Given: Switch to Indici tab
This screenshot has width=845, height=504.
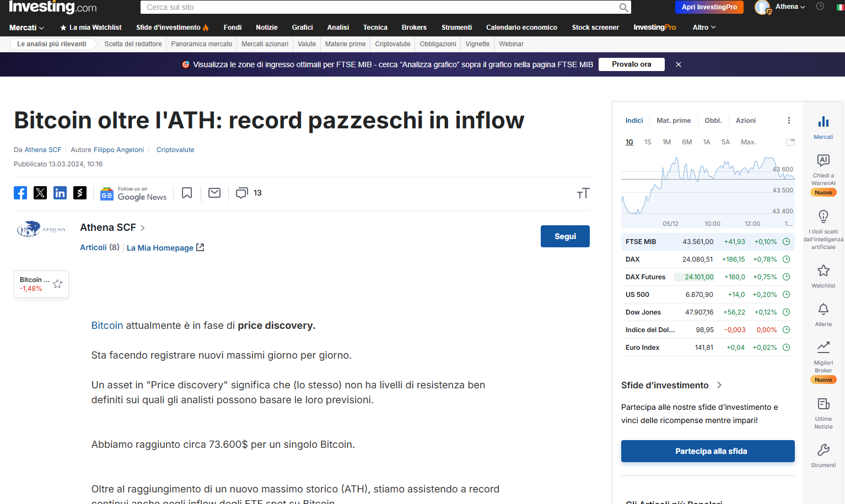Looking at the screenshot, I should [x=634, y=121].
